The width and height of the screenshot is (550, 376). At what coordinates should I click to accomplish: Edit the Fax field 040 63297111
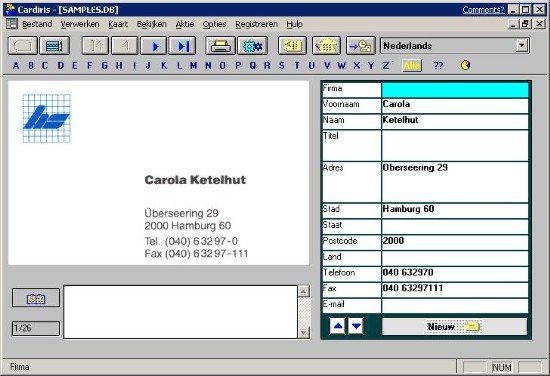coord(455,290)
